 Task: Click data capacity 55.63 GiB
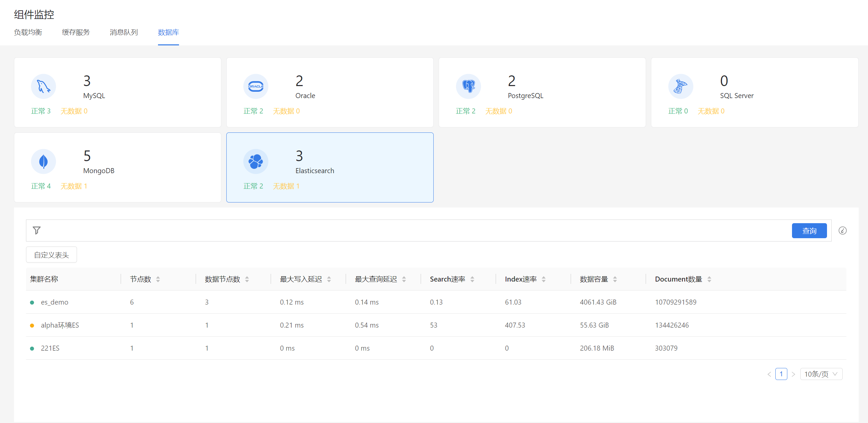pos(594,325)
